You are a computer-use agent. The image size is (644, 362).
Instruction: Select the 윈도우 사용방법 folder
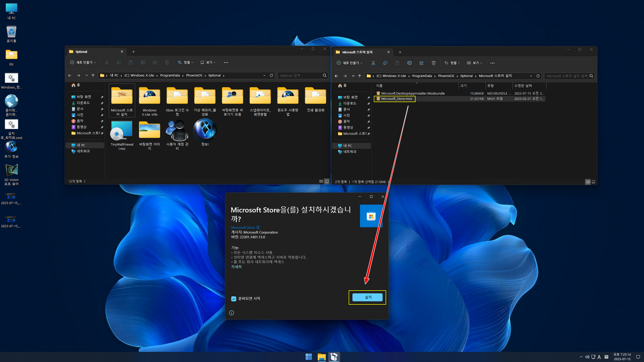288,101
